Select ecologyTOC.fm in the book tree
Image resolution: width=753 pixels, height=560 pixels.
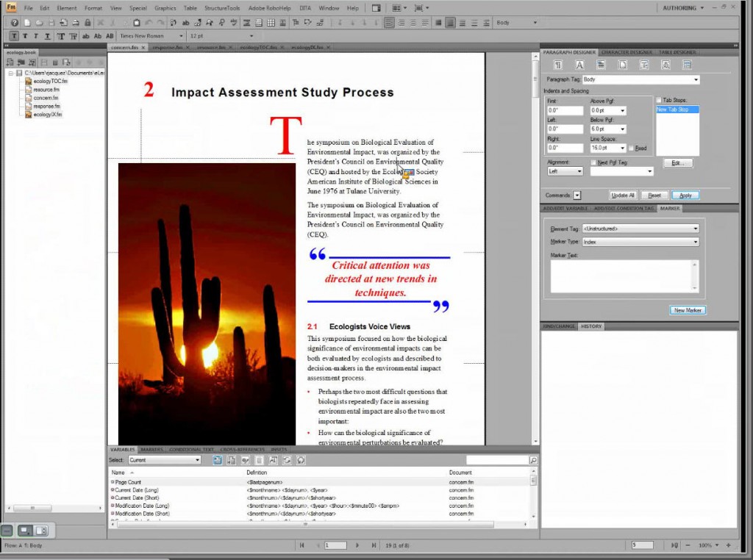click(50, 81)
